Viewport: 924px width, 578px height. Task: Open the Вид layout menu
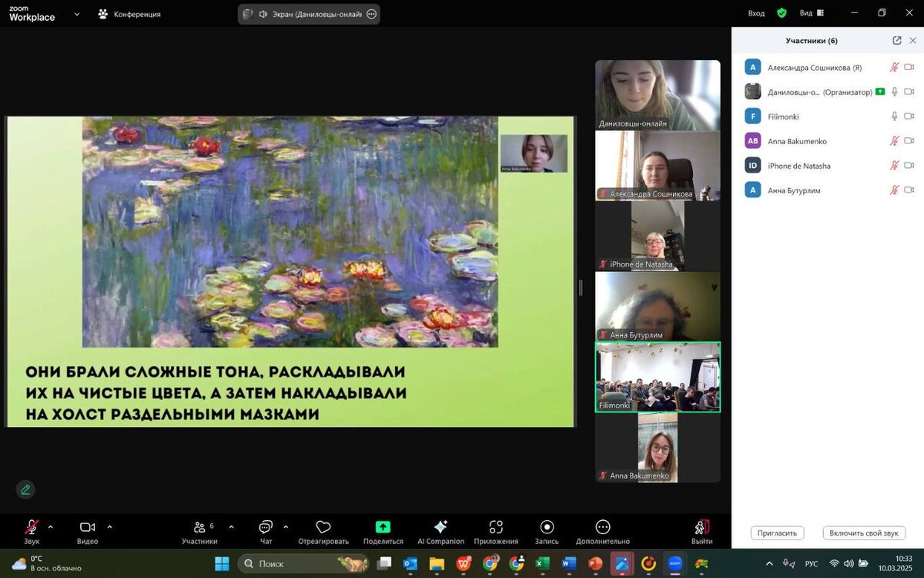pyautogui.click(x=812, y=13)
